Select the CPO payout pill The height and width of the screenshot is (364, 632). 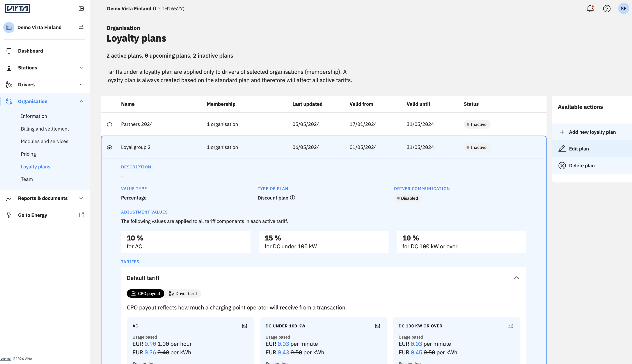pos(146,293)
